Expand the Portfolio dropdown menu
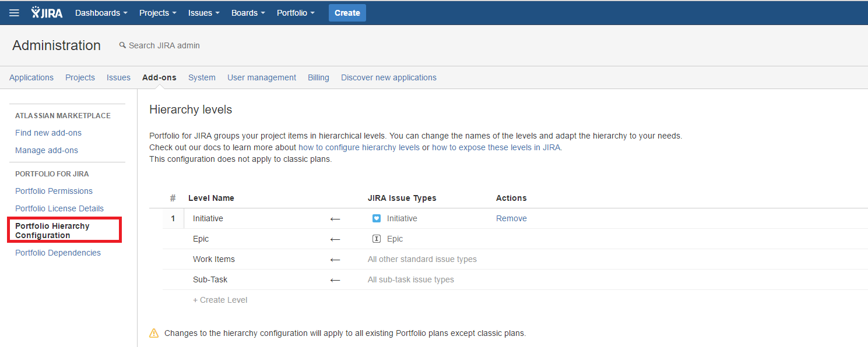The height and width of the screenshot is (347, 868). click(296, 13)
